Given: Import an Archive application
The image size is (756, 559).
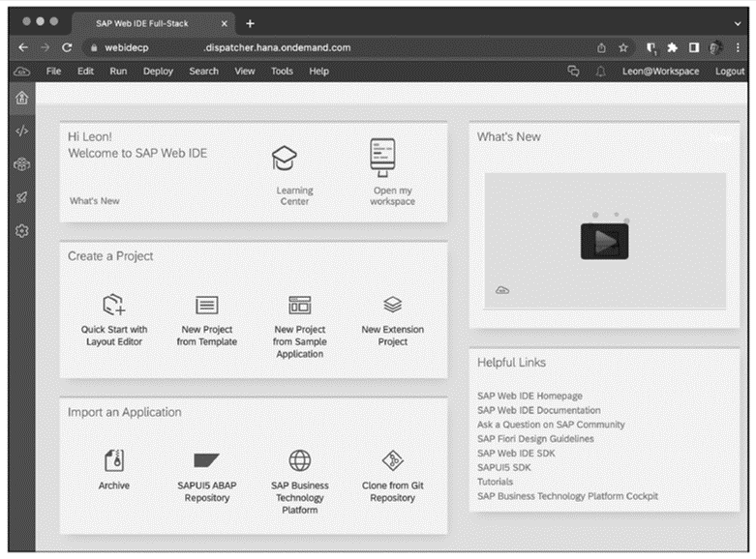Looking at the screenshot, I should [x=114, y=460].
